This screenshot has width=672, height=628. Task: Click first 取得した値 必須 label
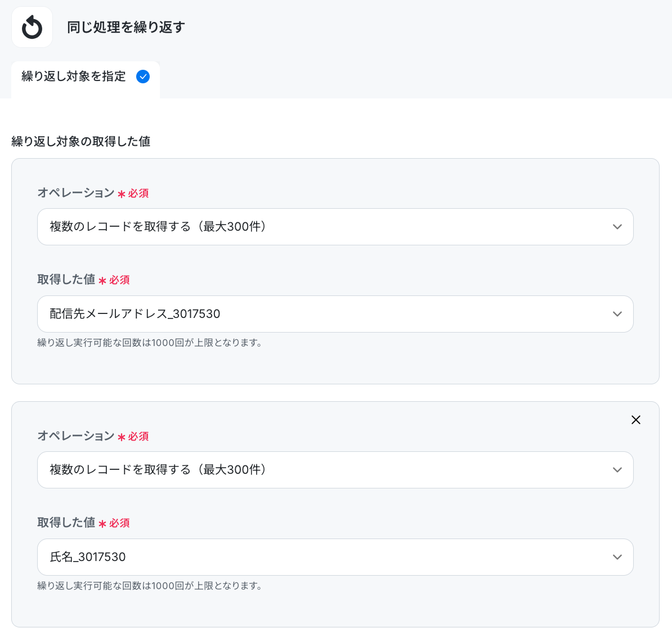(83, 280)
